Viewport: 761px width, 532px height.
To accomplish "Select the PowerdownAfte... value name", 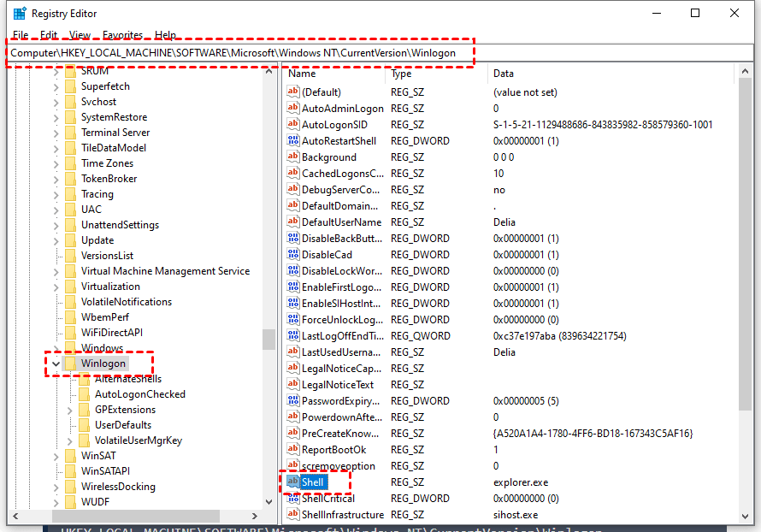I will pyautogui.click(x=342, y=417).
